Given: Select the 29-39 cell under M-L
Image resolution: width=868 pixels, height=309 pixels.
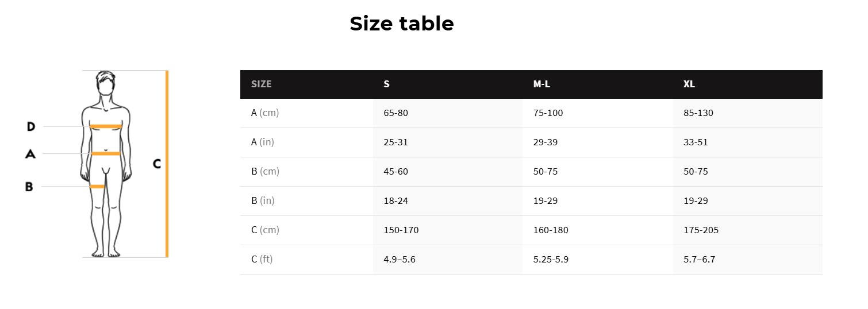Looking at the screenshot, I should point(546,142).
